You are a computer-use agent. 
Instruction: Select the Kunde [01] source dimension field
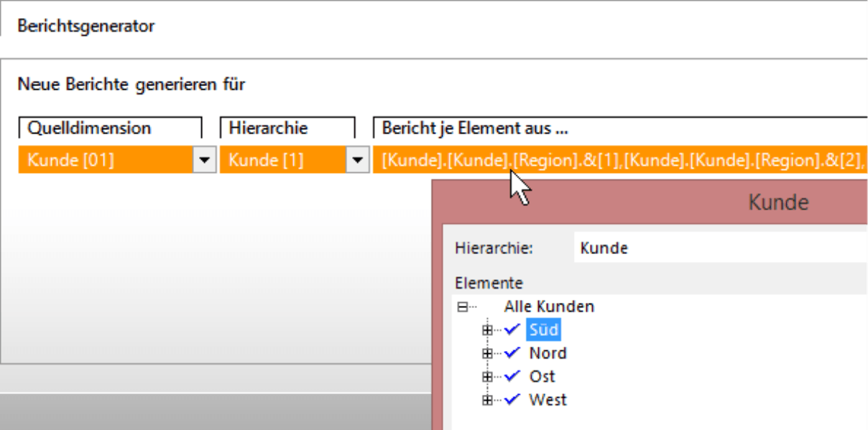106,161
